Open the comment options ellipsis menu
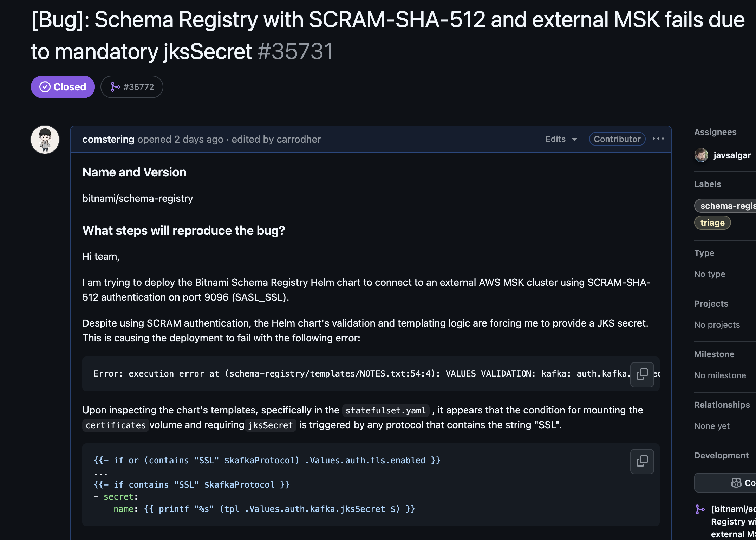Screen dimensions: 756x540 coord(658,139)
